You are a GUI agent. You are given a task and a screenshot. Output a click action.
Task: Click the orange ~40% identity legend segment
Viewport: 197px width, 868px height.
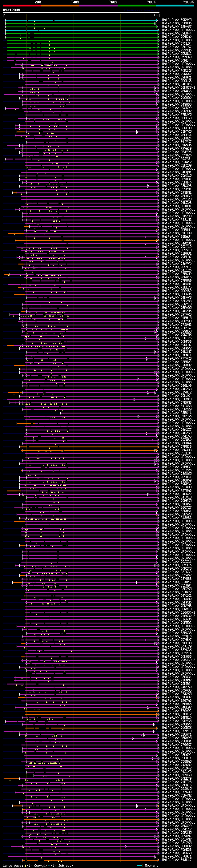point(60,6)
